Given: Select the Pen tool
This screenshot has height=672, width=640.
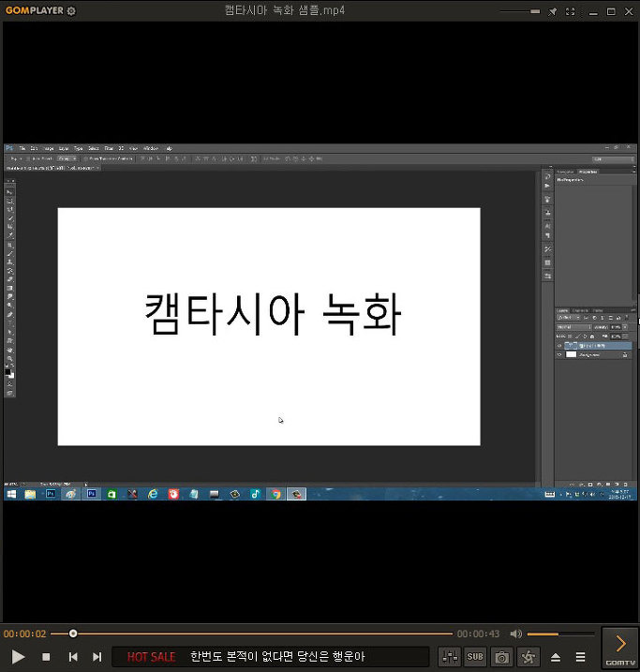Looking at the screenshot, I should coord(10,315).
